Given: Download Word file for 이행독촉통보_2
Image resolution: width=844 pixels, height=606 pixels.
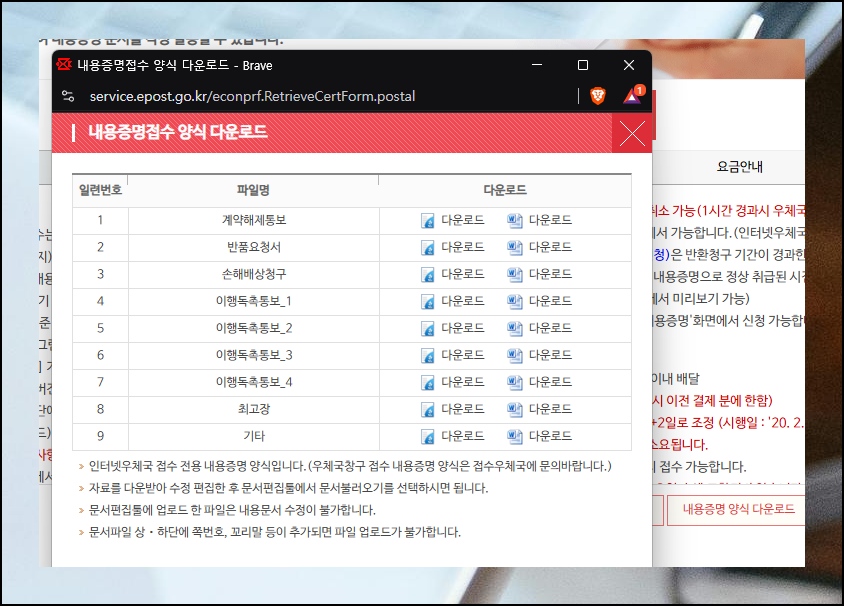Looking at the screenshot, I should (x=539, y=328).
